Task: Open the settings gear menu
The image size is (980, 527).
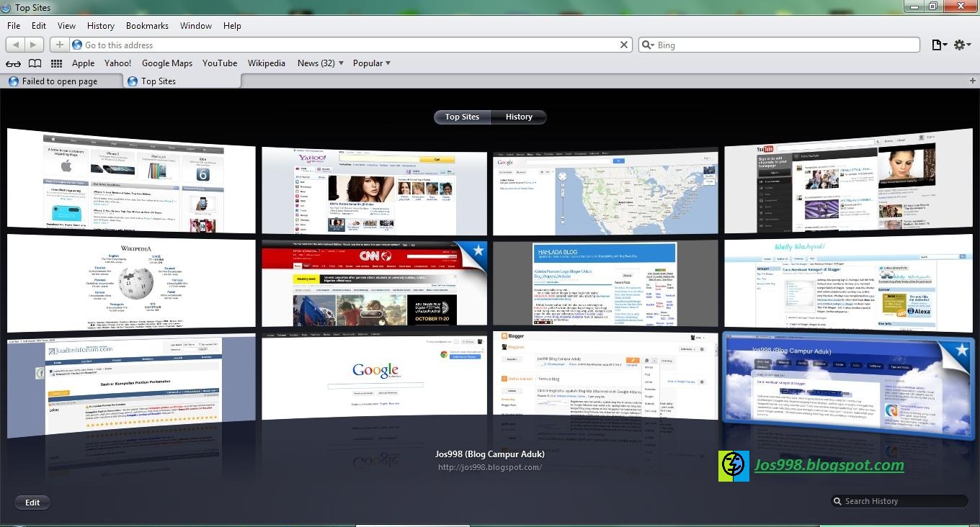Action: [963, 45]
